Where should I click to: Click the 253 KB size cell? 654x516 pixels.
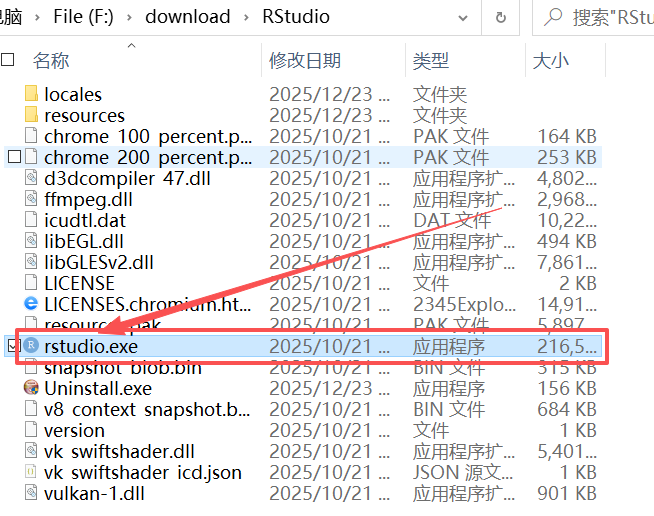(567, 157)
